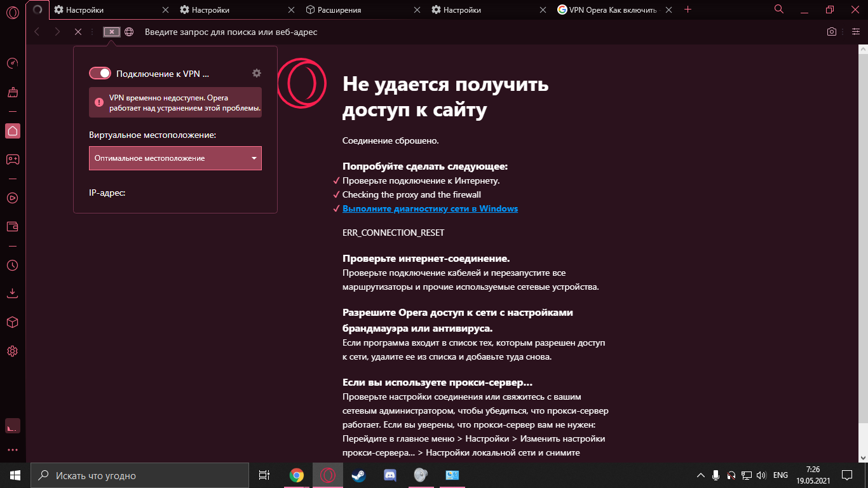Open sidebar setup three-dots icon
Viewport: 868px width, 488px height.
(12, 450)
